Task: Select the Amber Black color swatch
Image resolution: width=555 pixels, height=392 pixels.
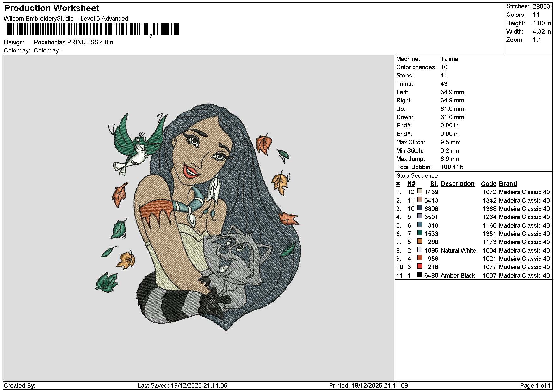Action: (x=420, y=274)
